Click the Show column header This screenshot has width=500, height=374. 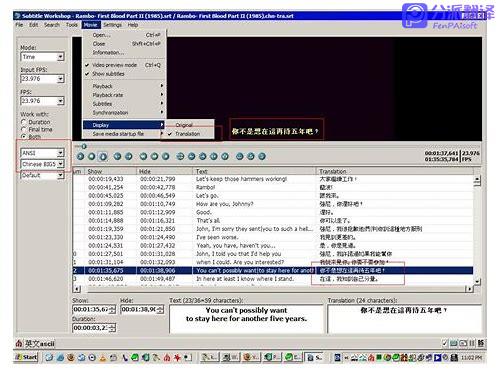[111, 171]
